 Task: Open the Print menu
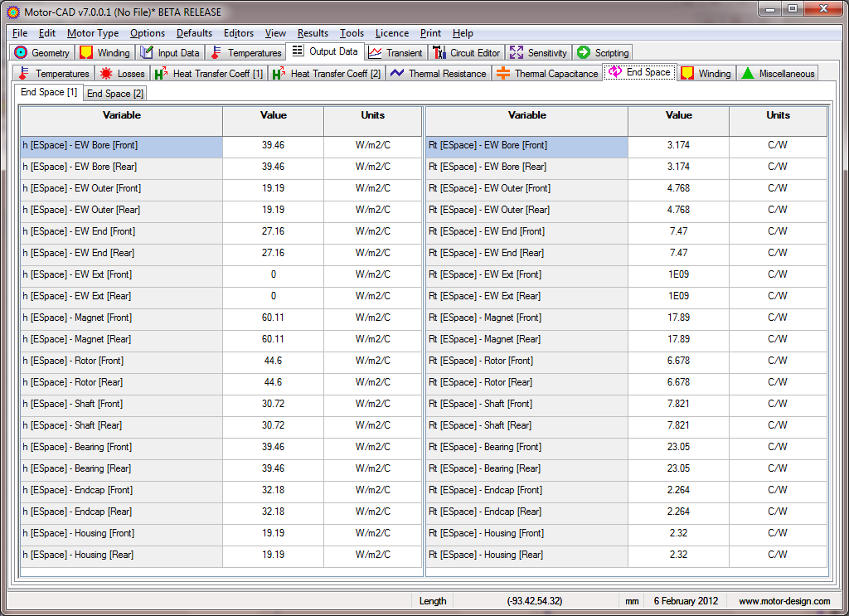coord(430,33)
